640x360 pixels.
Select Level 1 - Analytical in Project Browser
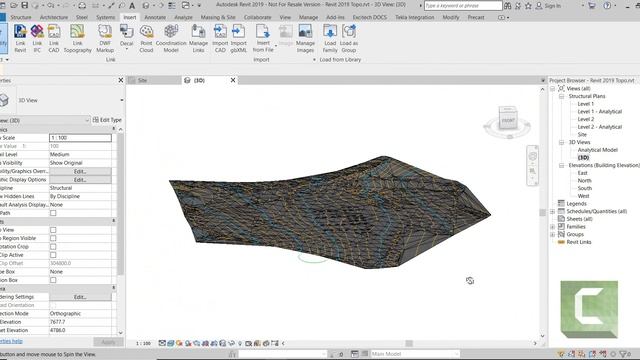600,112
